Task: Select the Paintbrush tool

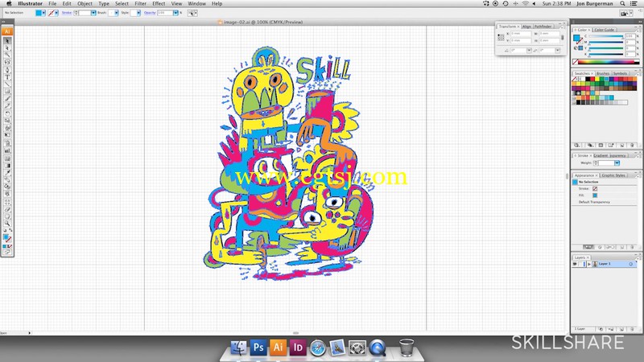Action: [x=7, y=98]
